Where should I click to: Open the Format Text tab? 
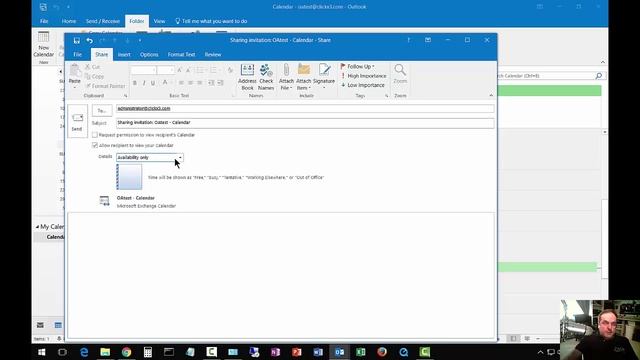[181, 54]
